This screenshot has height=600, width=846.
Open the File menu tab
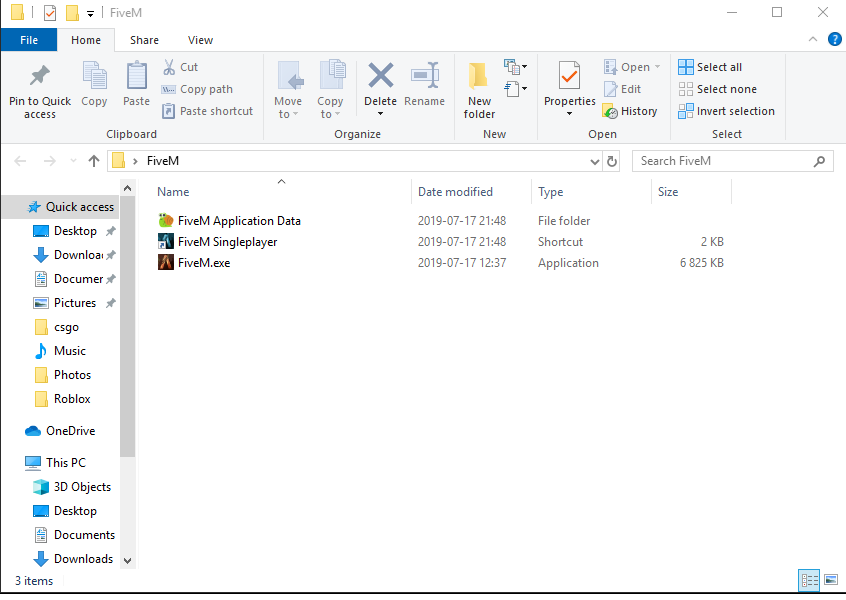click(29, 40)
